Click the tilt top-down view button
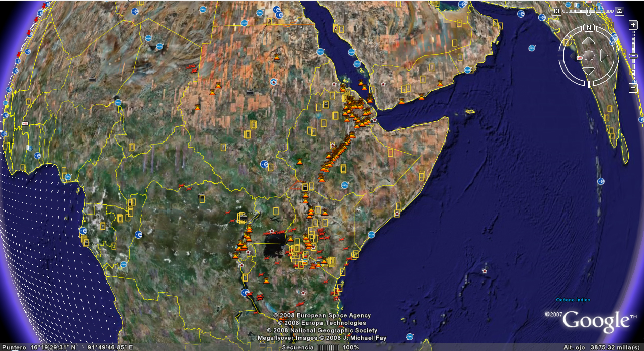This screenshot has width=644, height=351. tap(556, 11)
